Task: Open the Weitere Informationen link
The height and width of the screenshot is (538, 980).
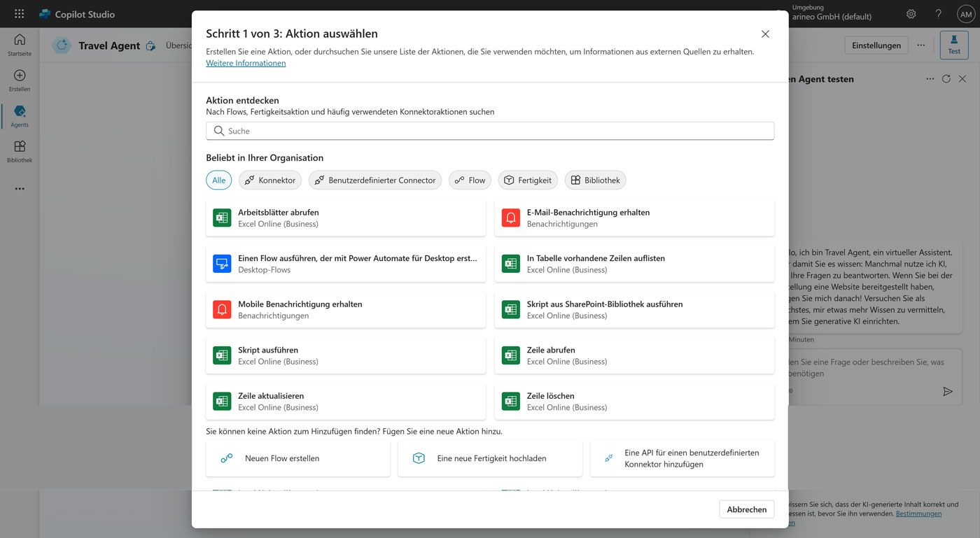Action: coord(246,63)
